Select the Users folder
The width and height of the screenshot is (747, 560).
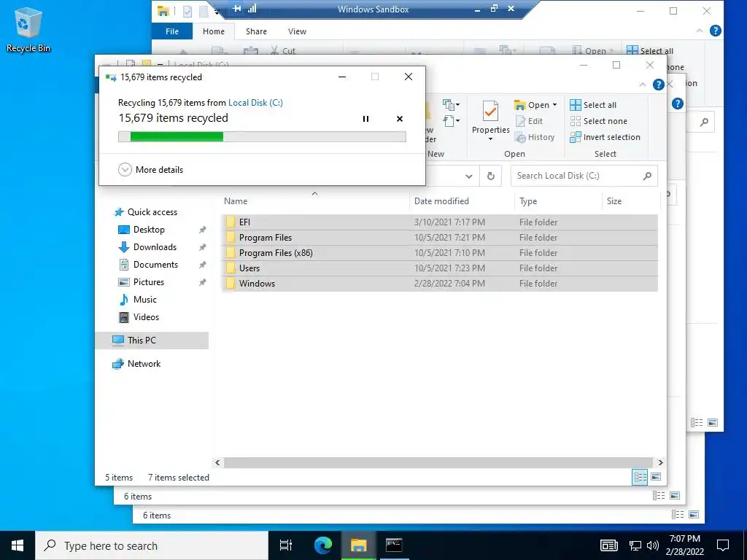pyautogui.click(x=439, y=268)
